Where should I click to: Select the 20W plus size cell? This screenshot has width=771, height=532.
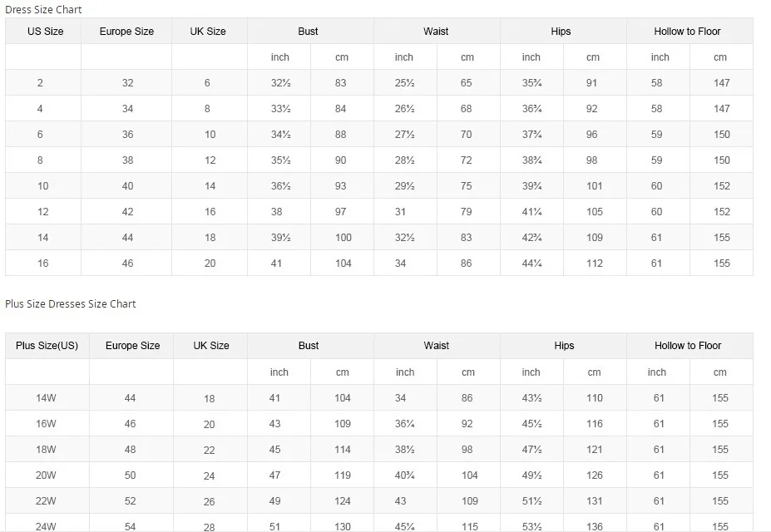pos(46,475)
